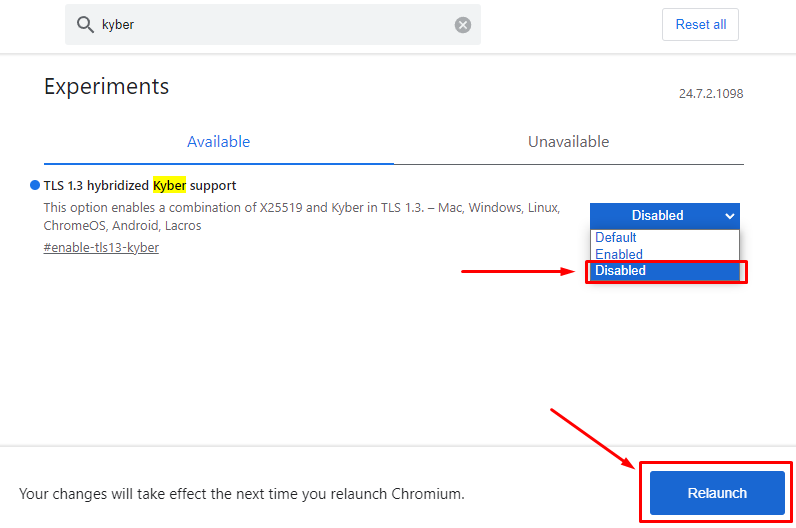Click the blue modified-flag dot indicator

coord(35,185)
